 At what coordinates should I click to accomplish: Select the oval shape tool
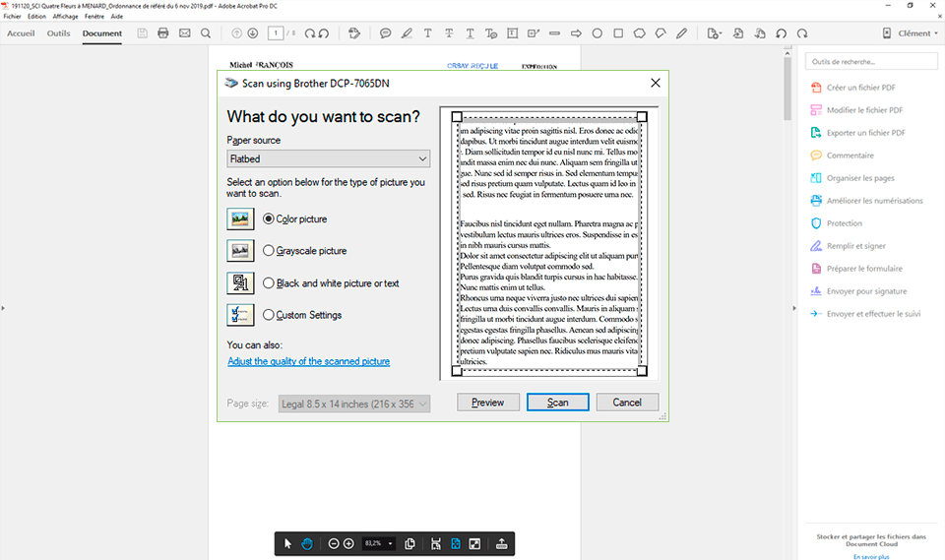click(x=597, y=33)
